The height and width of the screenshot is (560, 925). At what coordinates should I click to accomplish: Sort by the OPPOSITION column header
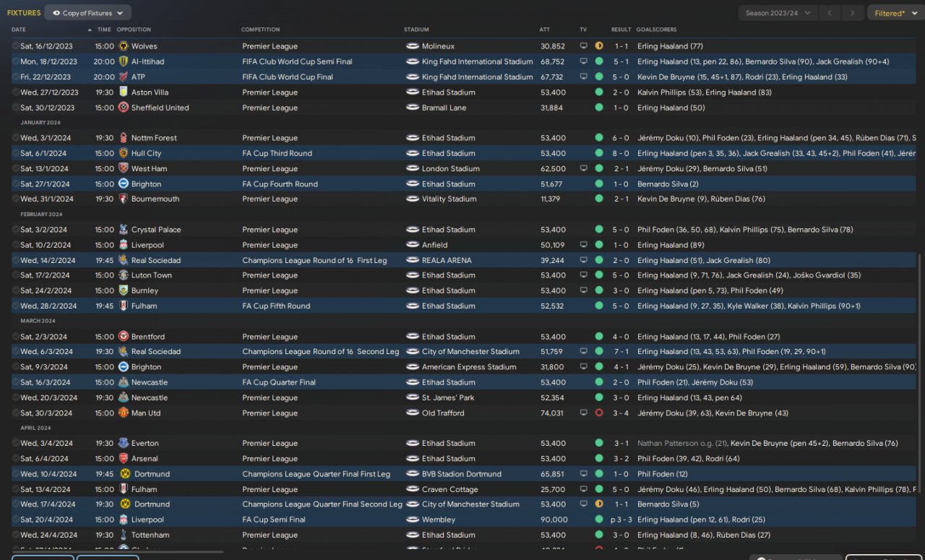(x=134, y=30)
